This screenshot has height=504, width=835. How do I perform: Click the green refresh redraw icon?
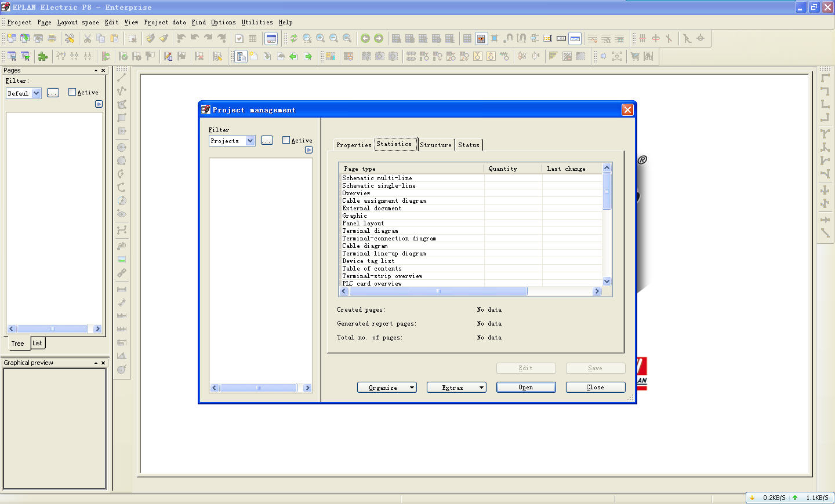point(294,38)
